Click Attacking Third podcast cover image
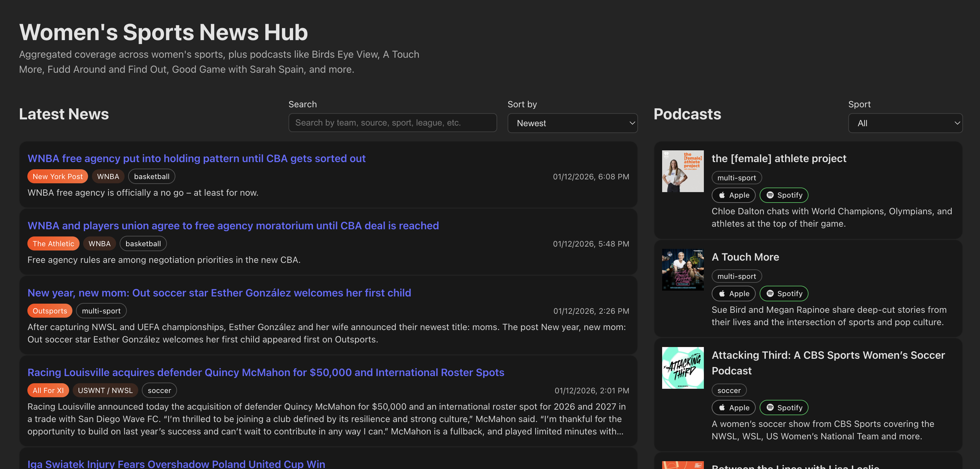The height and width of the screenshot is (469, 980). click(682, 368)
